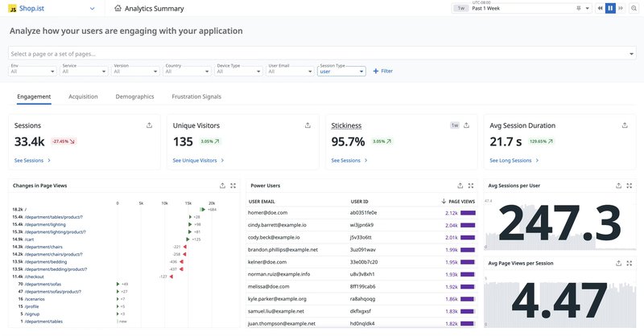The width and height of the screenshot is (644, 336).
Task: Pause live data updates
Action: click(x=610, y=8)
